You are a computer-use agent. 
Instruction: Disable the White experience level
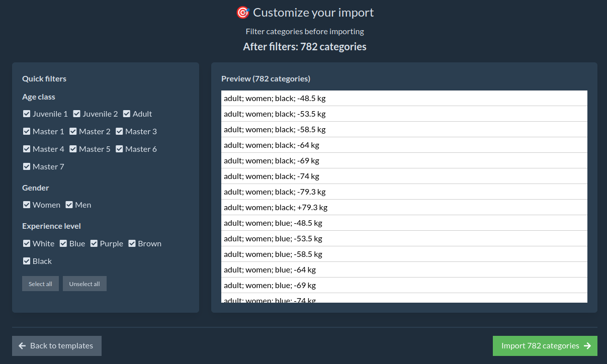pos(27,244)
